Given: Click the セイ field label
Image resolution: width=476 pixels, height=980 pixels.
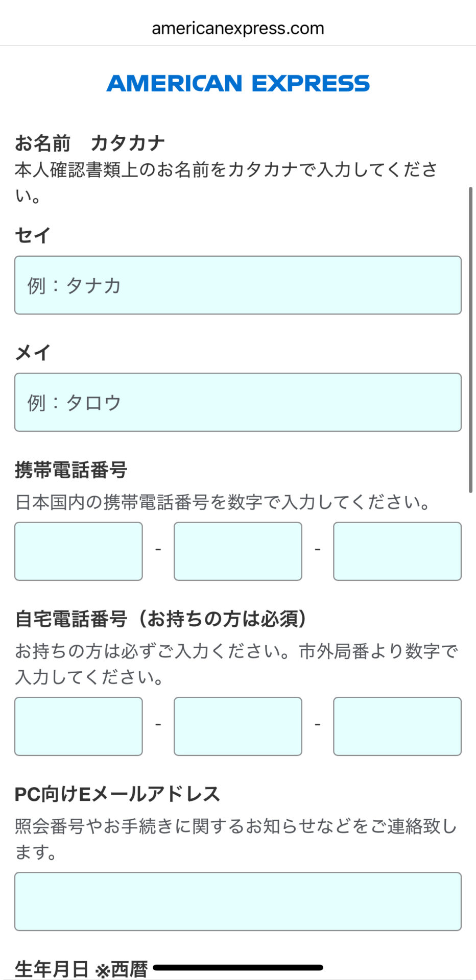Looking at the screenshot, I should tap(33, 235).
